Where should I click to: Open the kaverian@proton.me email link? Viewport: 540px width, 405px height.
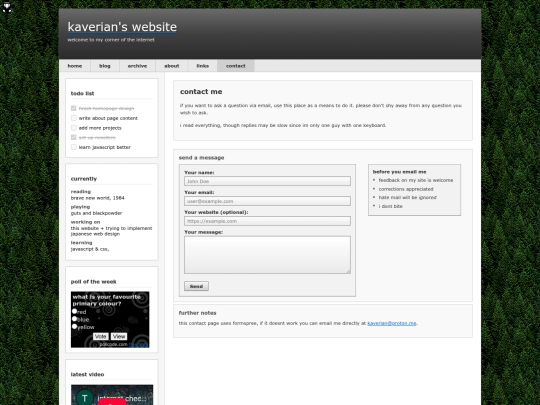(392, 323)
